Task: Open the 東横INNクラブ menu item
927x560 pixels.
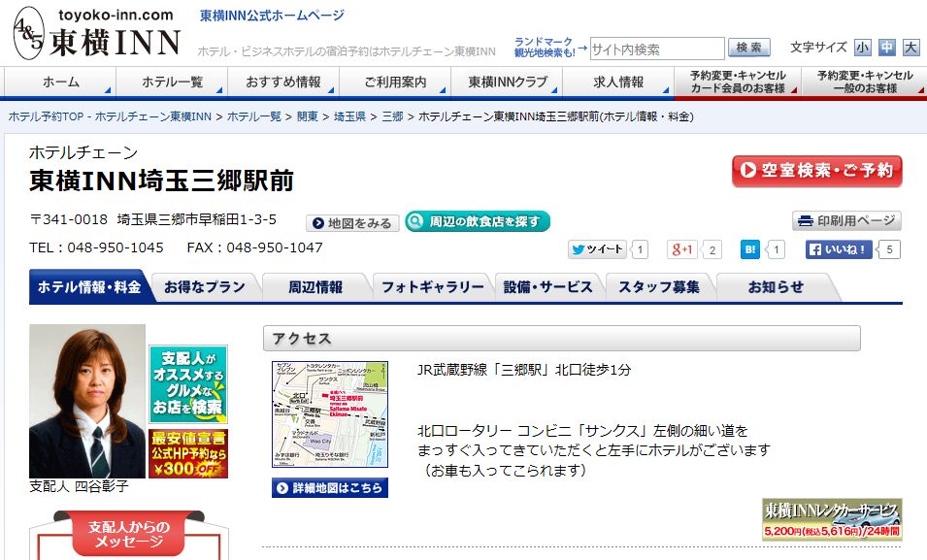Action: [x=508, y=82]
